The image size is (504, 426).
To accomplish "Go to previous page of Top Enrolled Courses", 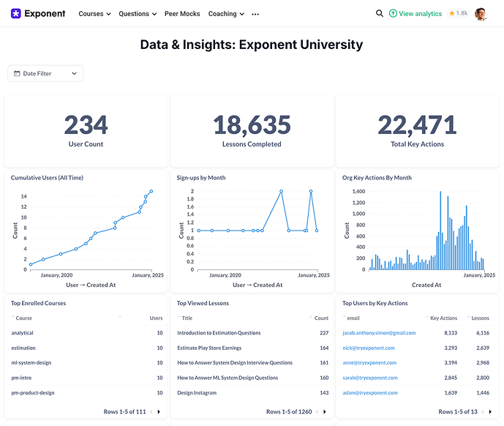I will 151,412.
